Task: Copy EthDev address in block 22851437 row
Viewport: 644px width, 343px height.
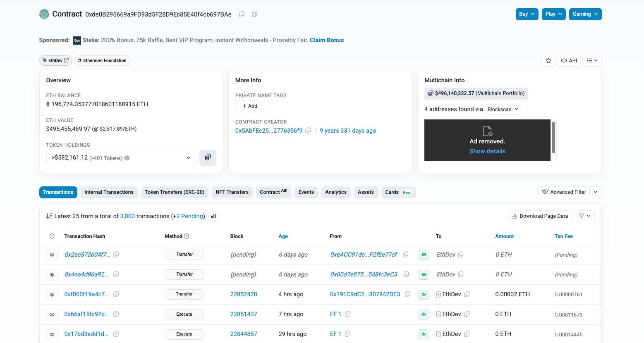Action: [x=467, y=314]
